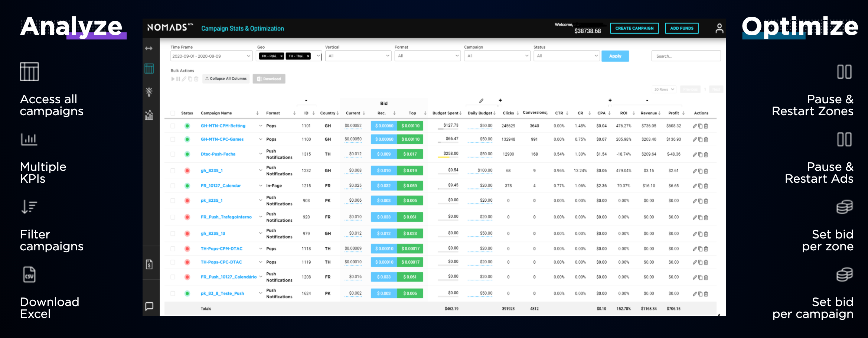
Task: Click the Download Excel button
Action: [269, 79]
